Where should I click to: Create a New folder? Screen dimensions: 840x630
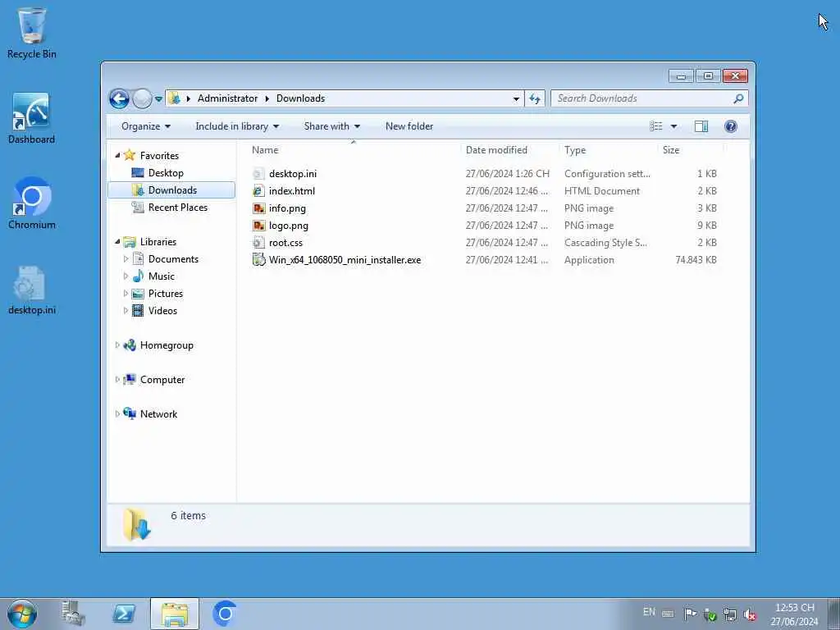point(409,126)
